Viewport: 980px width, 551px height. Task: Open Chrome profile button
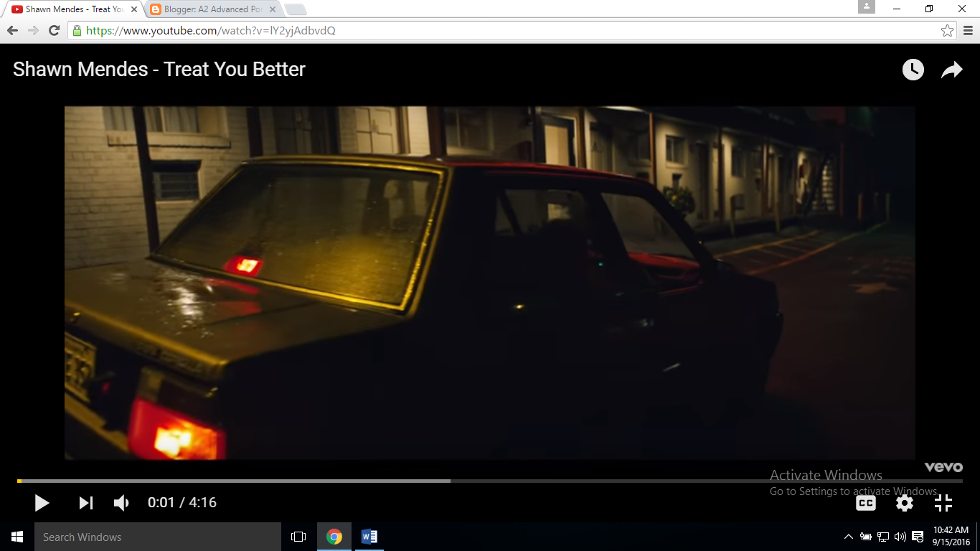pyautogui.click(x=867, y=6)
